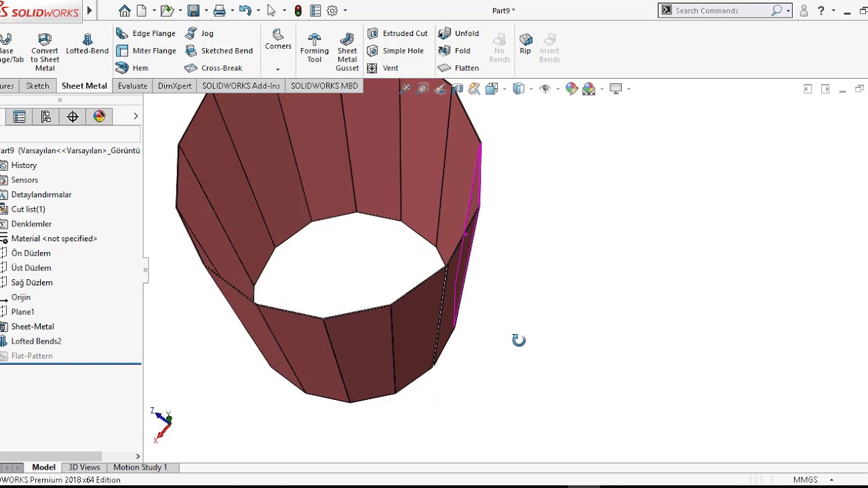This screenshot has height=488, width=868.
Task: Switch to Motion Study 1 tab
Action: tap(140, 467)
